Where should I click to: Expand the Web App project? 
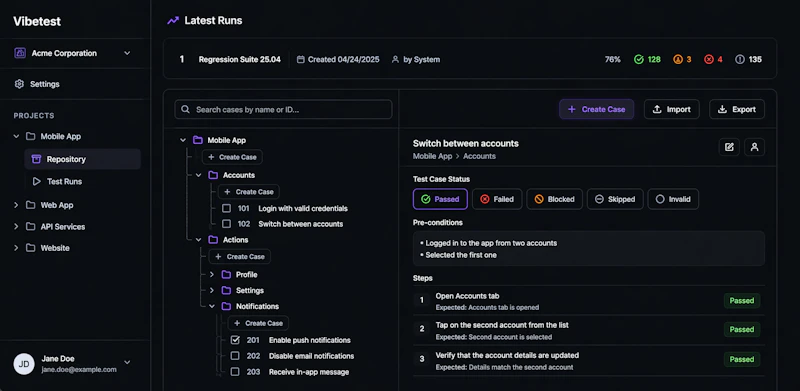(x=16, y=205)
